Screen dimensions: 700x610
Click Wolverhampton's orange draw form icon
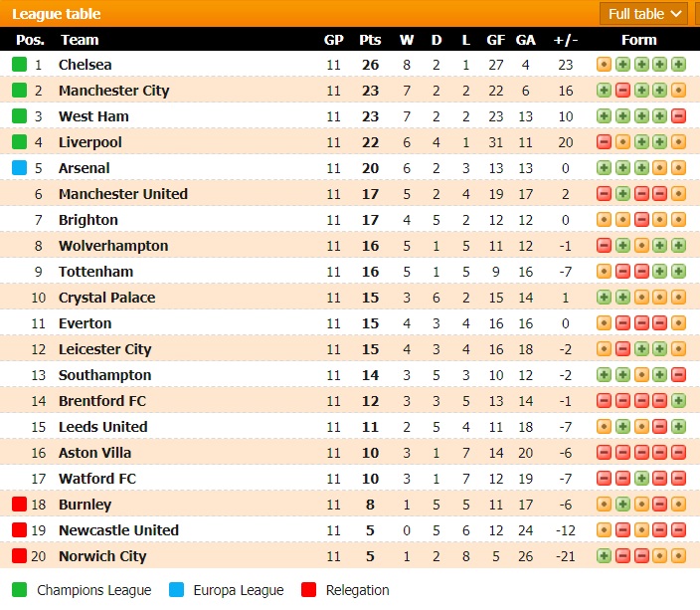pos(641,246)
